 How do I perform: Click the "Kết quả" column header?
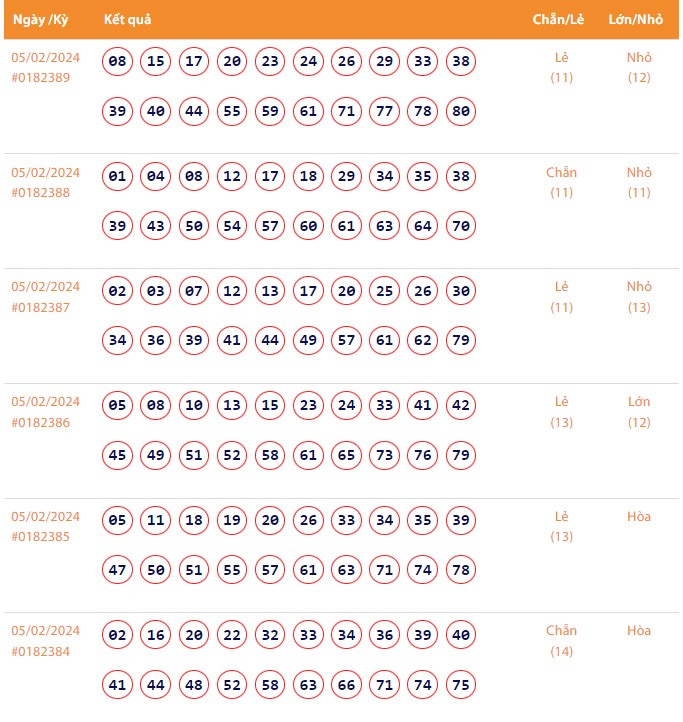[x=127, y=20]
